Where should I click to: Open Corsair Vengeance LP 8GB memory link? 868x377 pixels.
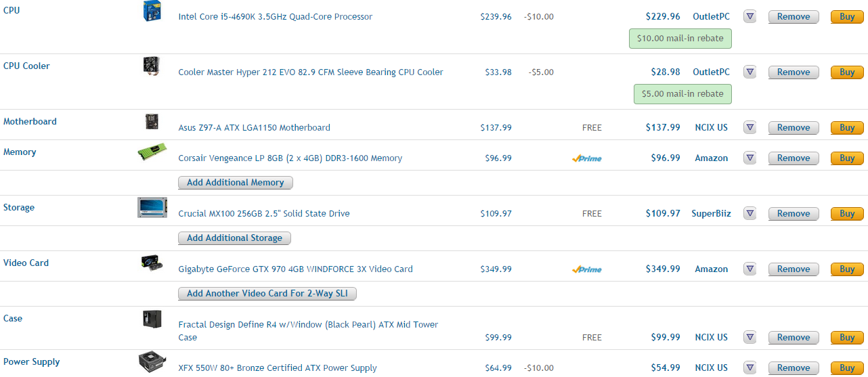[290, 158]
